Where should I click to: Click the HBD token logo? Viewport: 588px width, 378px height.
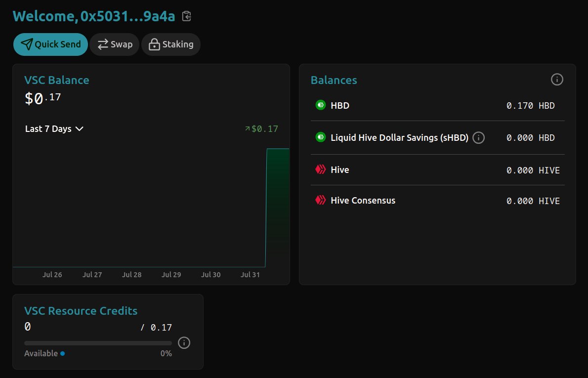(x=321, y=105)
